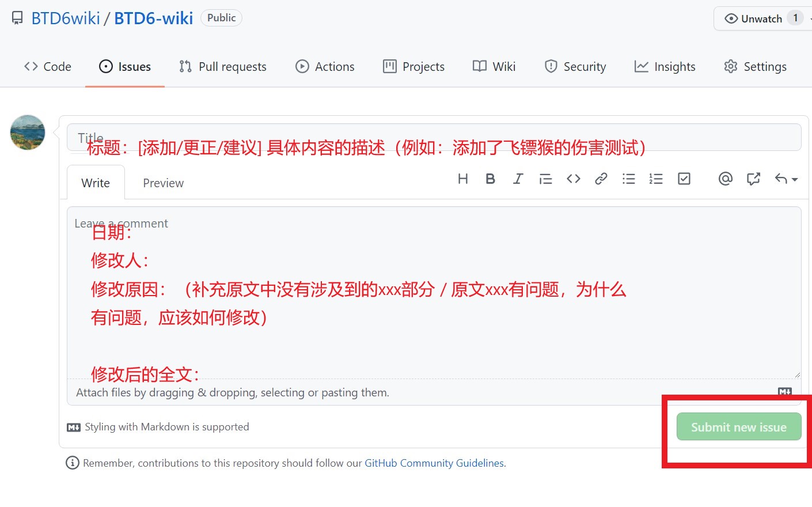This screenshot has width=812, height=507.
Task: Click the repository icon beside BTD6wiki
Action: coord(18,18)
